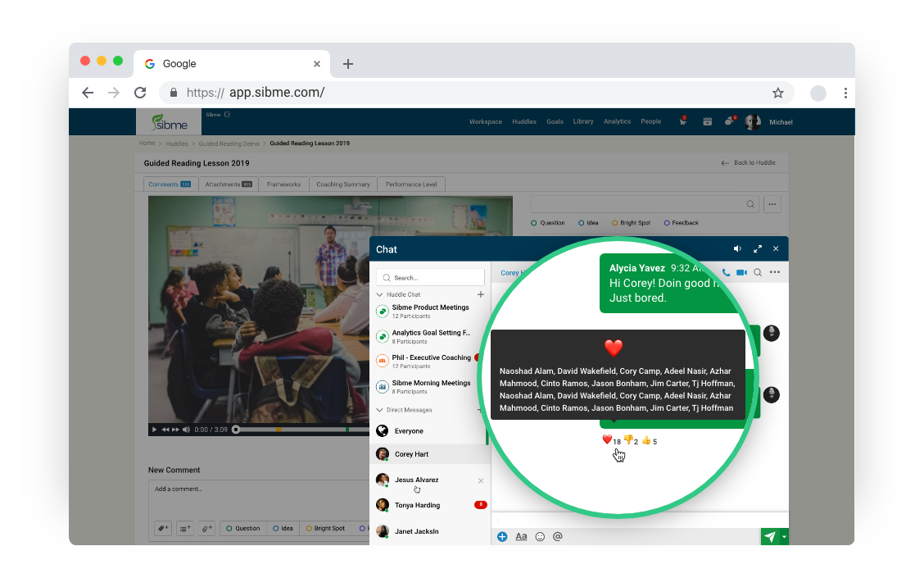The width and height of the screenshot is (924, 578).
Task: Play the classroom video
Action: click(x=154, y=430)
